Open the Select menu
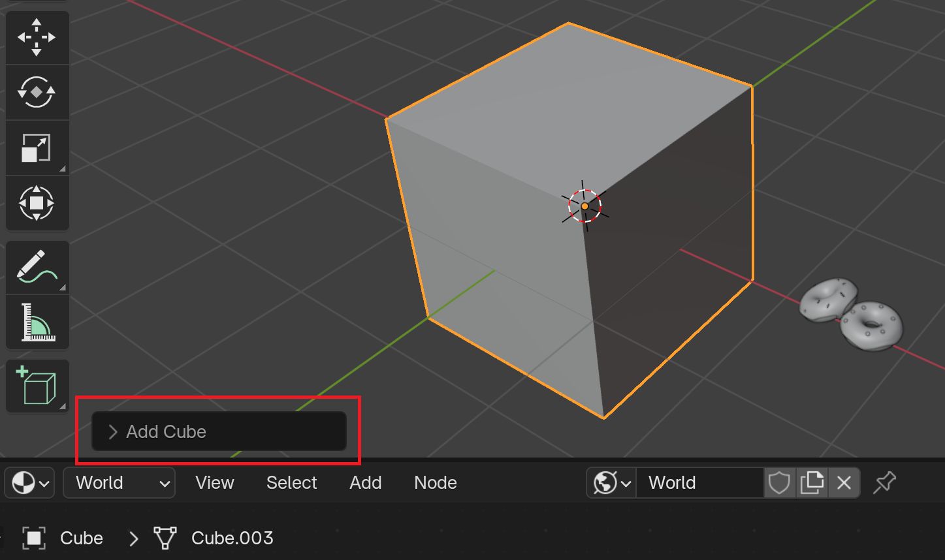The width and height of the screenshot is (945, 560). pyautogui.click(x=291, y=483)
